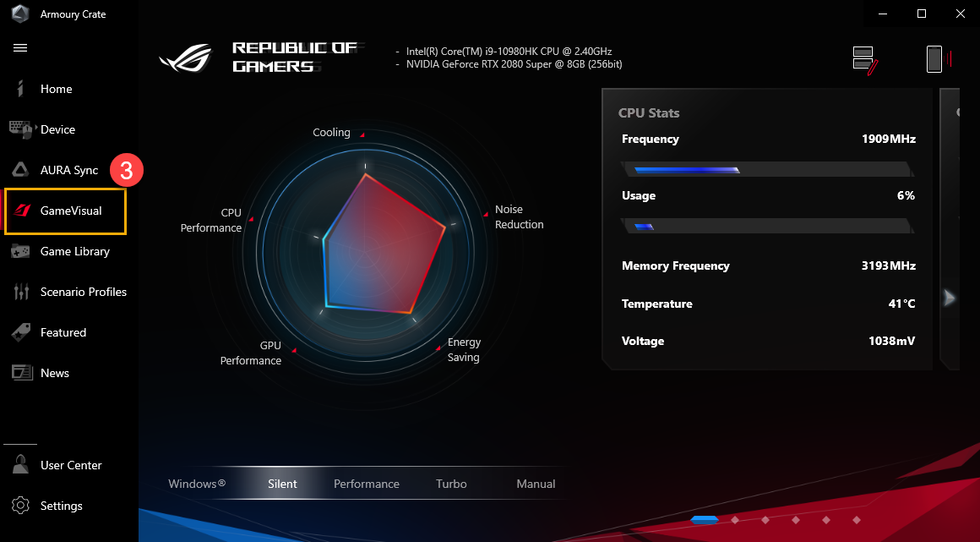The height and width of the screenshot is (542, 980).
Task: Show next stats panel with right arrow
Action: click(x=950, y=298)
